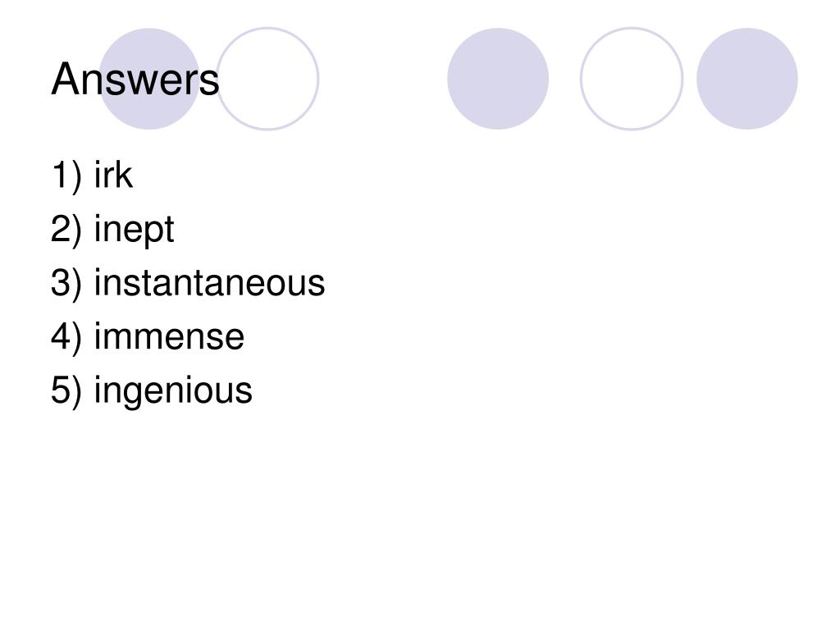
Task: Select the rightmost filled lavender circle
Action: (747, 79)
